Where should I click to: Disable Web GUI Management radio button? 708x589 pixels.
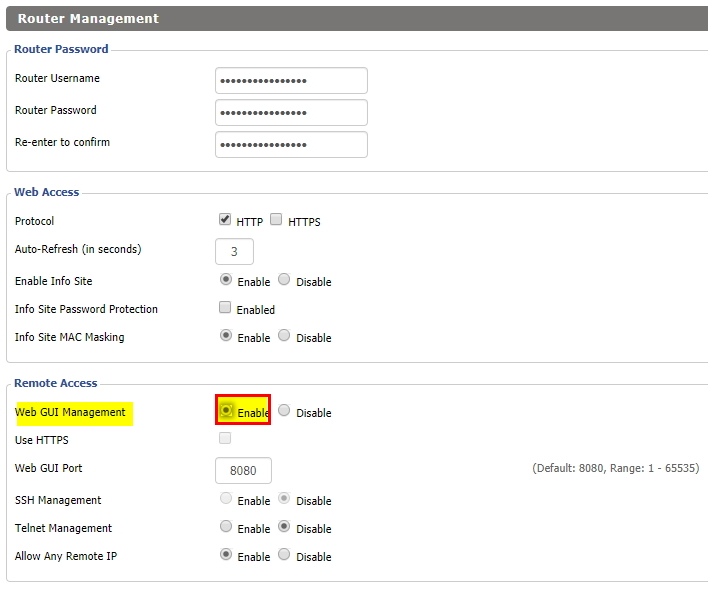click(284, 411)
